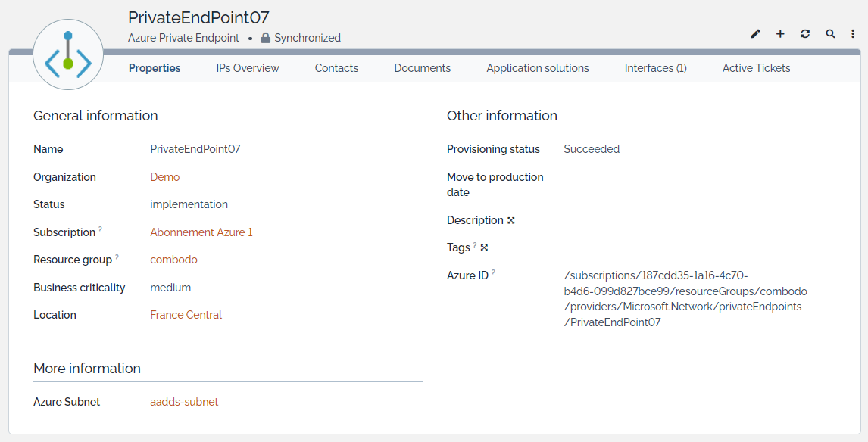Show the Subscription field help tooltip
Screen dimensions: 868x442
click(x=100, y=229)
